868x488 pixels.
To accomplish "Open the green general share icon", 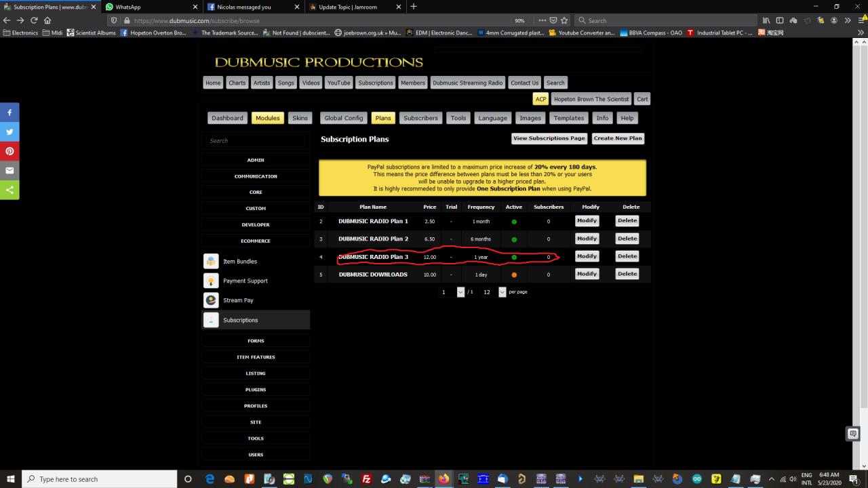I will point(9,190).
